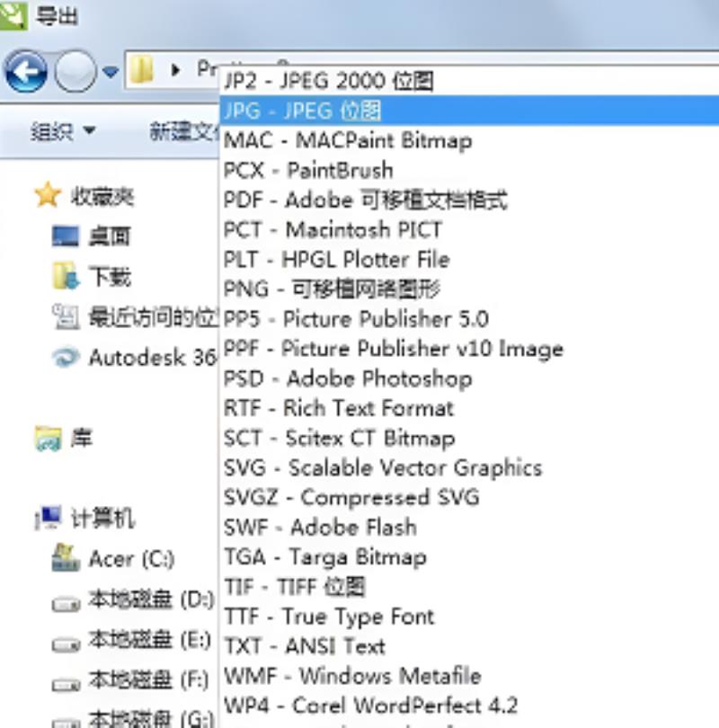The image size is (719, 728).
Task: Click the 库 libraries icon
Action: [x=49, y=439]
